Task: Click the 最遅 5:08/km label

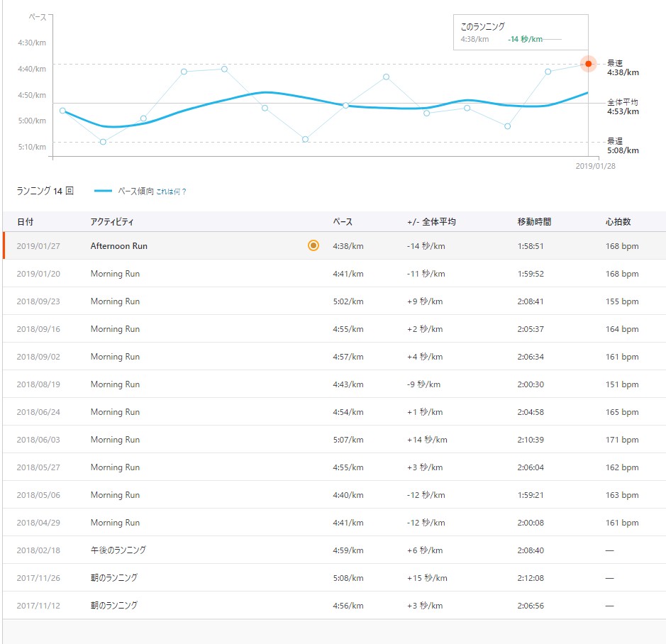Action: tap(623, 145)
